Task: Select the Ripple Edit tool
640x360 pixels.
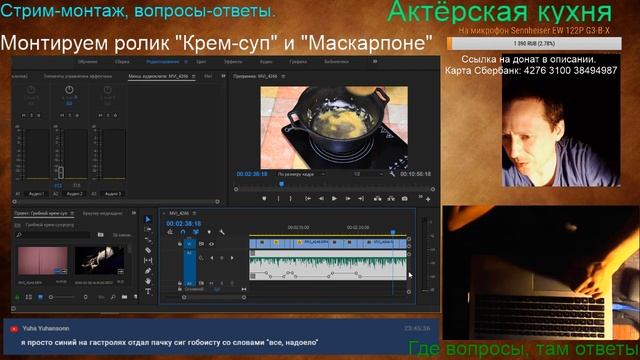Action: click(148, 240)
